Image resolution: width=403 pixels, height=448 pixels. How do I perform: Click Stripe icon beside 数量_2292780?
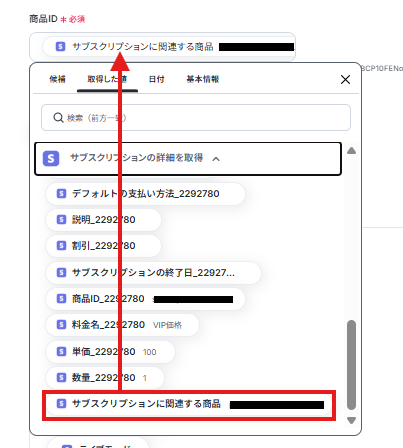point(61,378)
